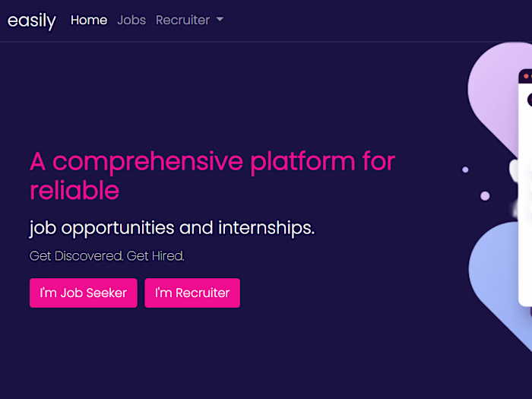Go to the Home nav item

89,21
